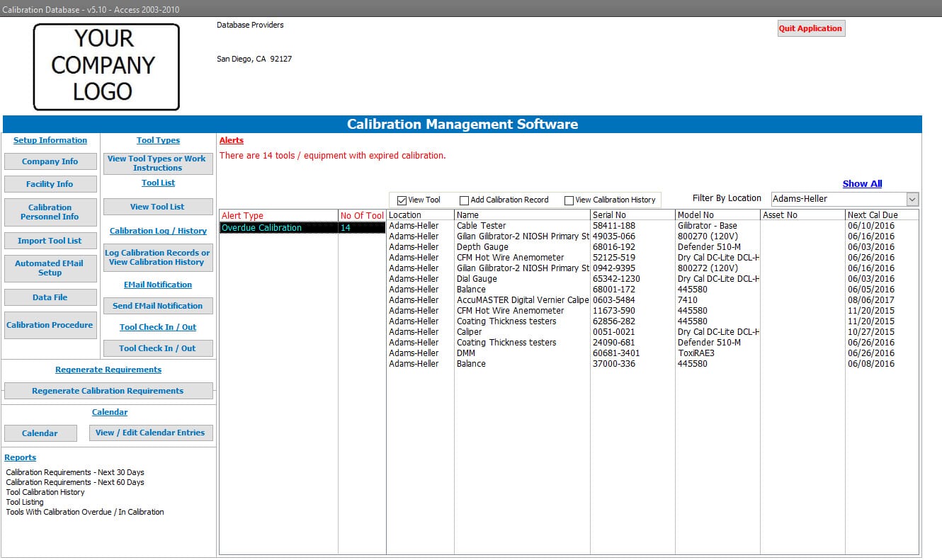The width and height of the screenshot is (942, 560).
Task: Click the expired calibration alert message
Action: pos(333,156)
